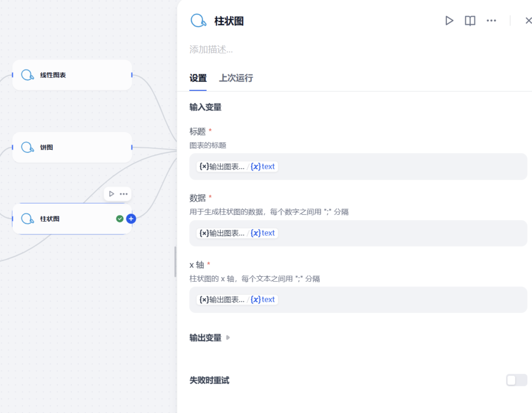Switch to the 上次运行 tab

click(x=236, y=78)
